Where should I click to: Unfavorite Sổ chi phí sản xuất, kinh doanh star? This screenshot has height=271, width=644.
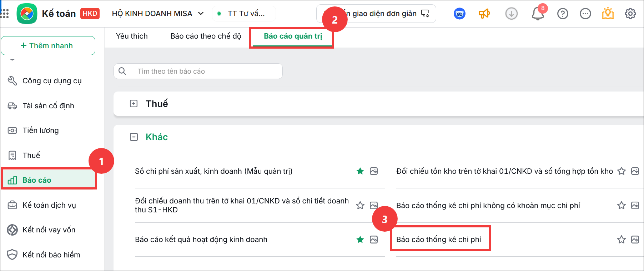360,171
